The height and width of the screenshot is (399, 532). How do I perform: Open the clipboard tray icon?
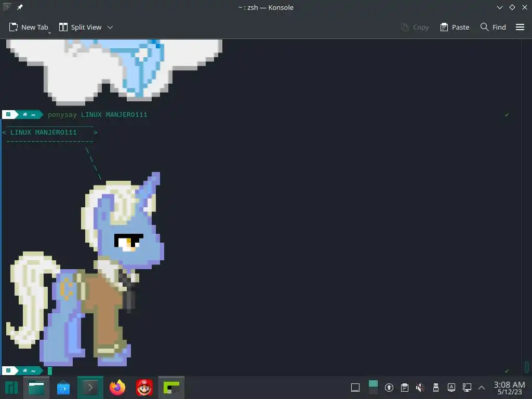404,388
